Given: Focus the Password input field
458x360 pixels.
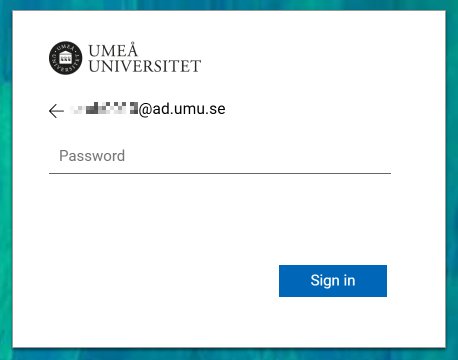Looking at the screenshot, I should point(220,156).
